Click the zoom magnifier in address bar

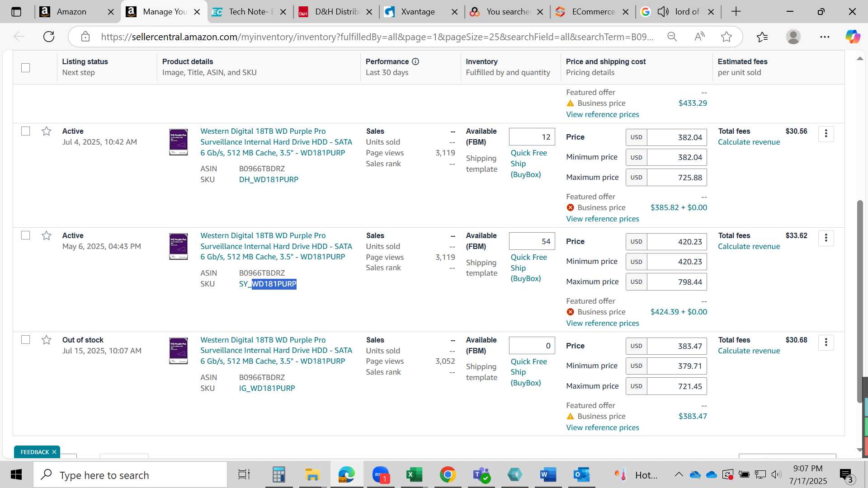pos(672,37)
